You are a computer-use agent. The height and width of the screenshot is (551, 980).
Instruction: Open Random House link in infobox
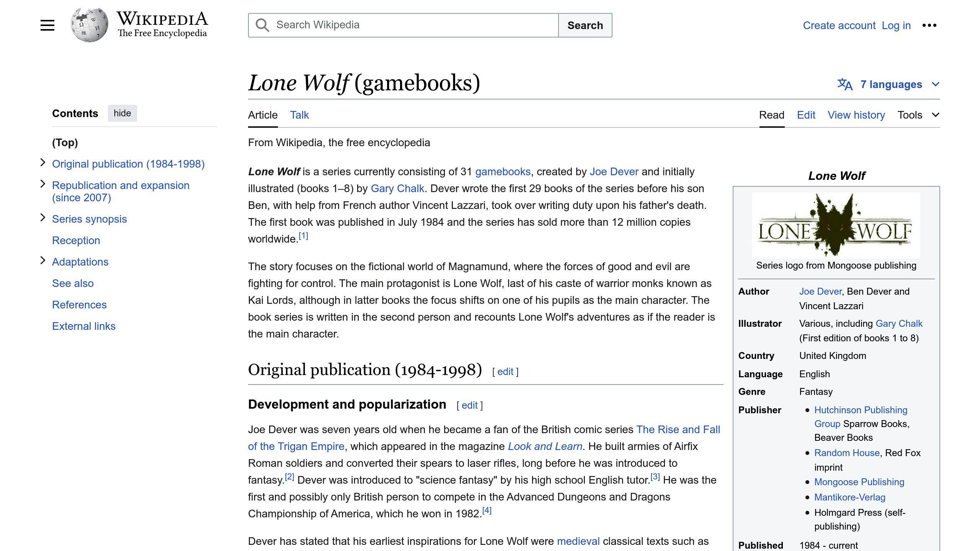tap(847, 453)
